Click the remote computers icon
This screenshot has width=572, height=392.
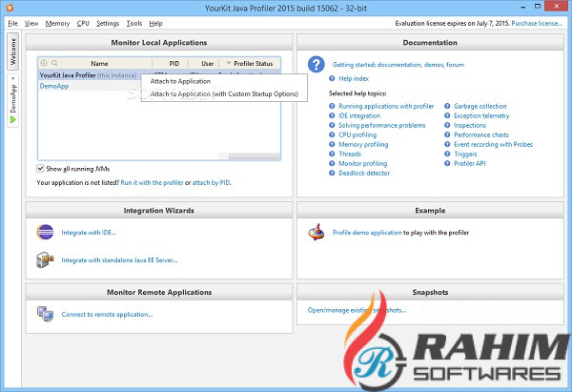[45, 314]
